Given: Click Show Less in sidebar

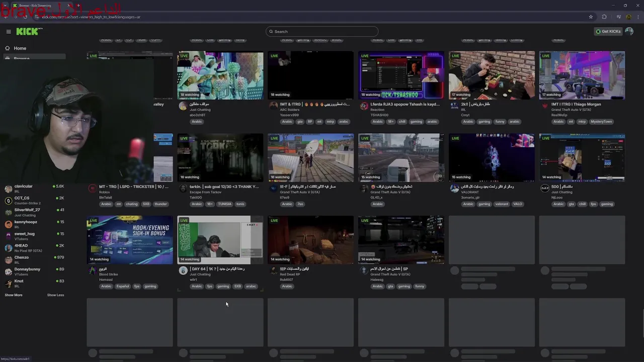Looking at the screenshot, I should pyautogui.click(x=55, y=295).
